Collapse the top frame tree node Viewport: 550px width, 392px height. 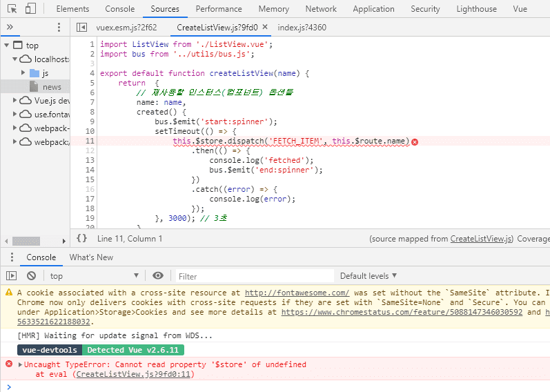[7, 46]
